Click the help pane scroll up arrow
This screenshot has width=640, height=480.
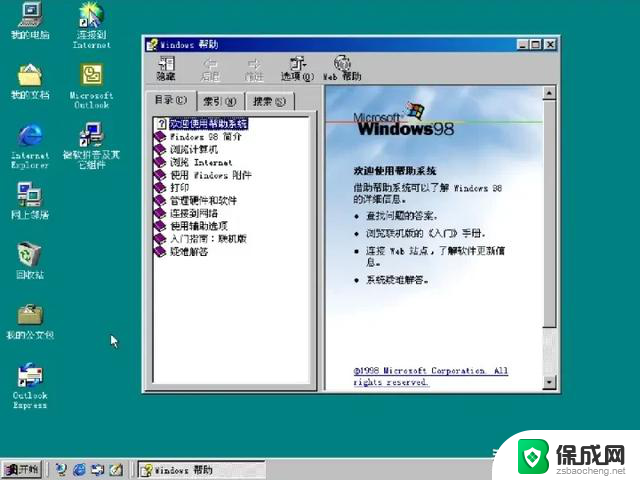pyautogui.click(x=549, y=93)
